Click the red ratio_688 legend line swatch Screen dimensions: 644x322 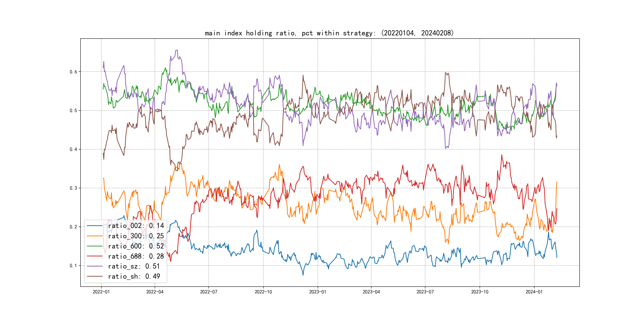pyautogui.click(x=95, y=256)
